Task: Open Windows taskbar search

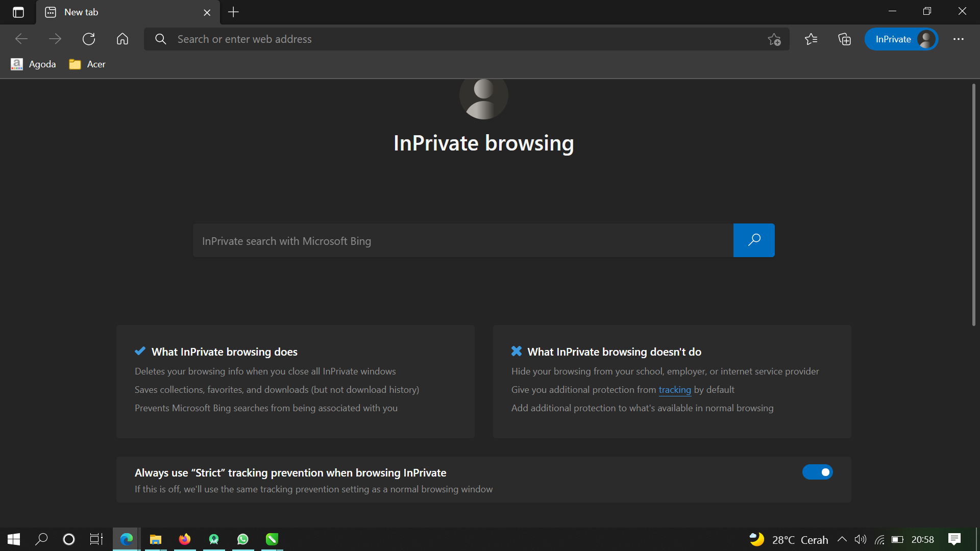Action: pyautogui.click(x=41, y=539)
